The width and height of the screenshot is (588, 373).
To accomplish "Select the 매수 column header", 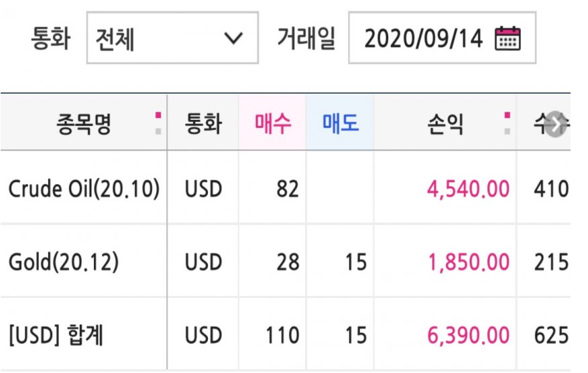I will (x=273, y=123).
